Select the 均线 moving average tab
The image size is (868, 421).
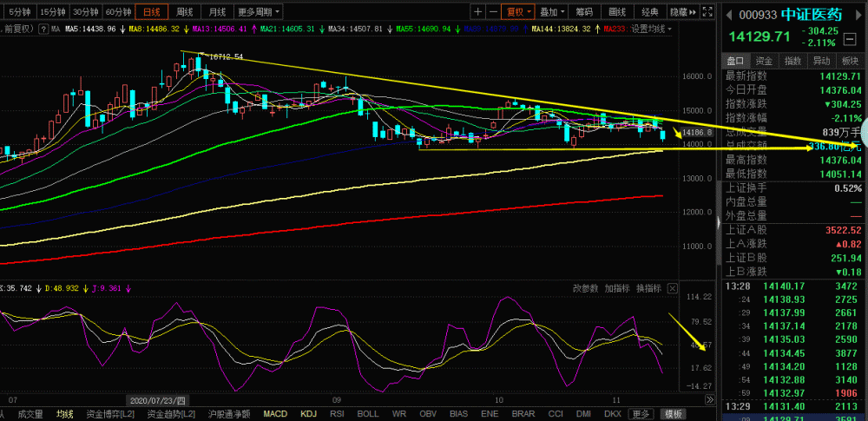65,414
